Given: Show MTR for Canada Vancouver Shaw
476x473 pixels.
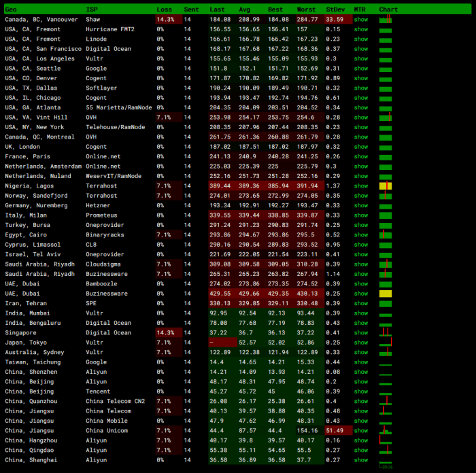Looking at the screenshot, I should [x=361, y=20].
